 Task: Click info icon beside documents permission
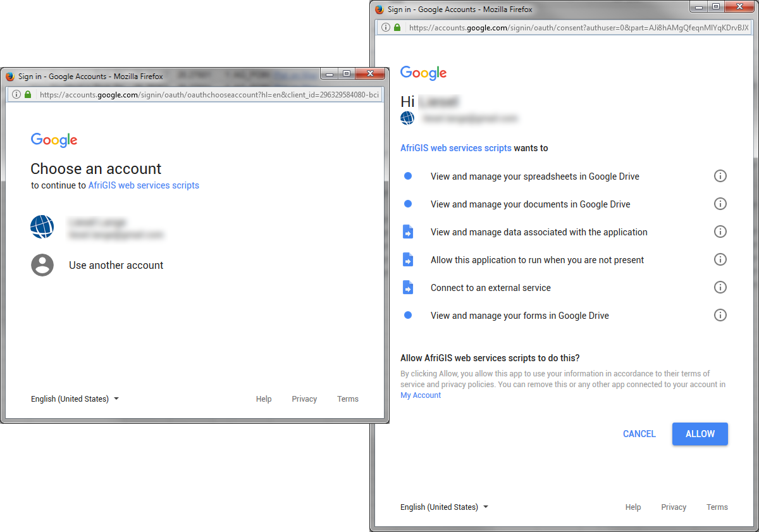720,204
